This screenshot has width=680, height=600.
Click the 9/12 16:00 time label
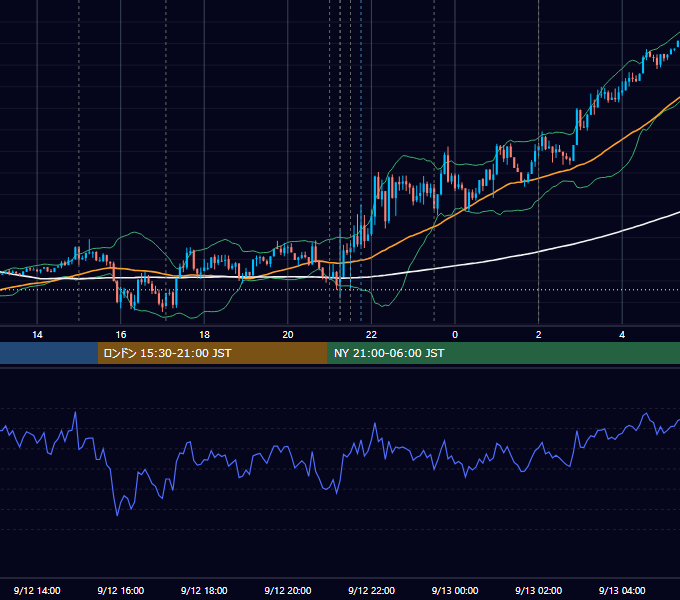tap(121, 590)
